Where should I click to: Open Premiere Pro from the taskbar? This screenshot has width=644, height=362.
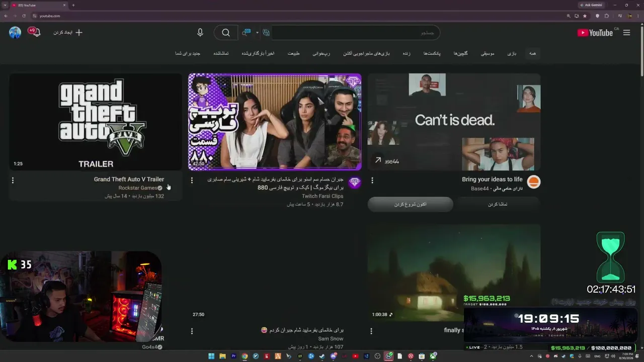tap(233, 356)
